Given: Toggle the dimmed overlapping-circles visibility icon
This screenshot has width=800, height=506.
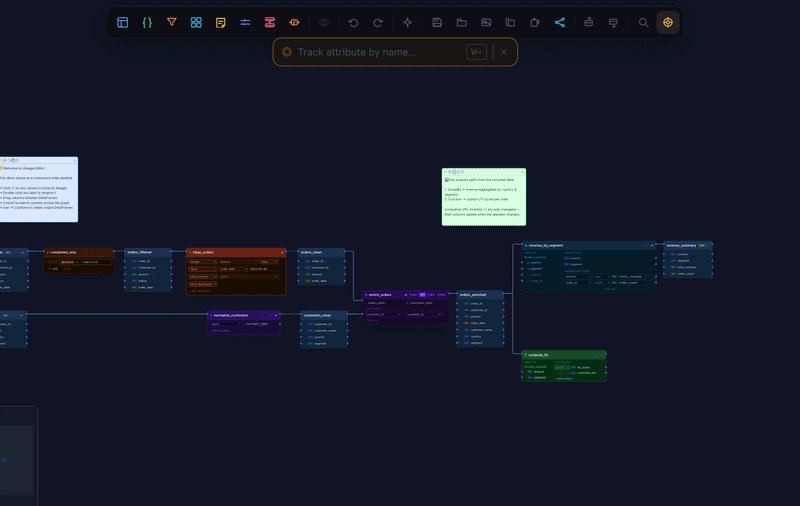Looking at the screenshot, I should 323,22.
